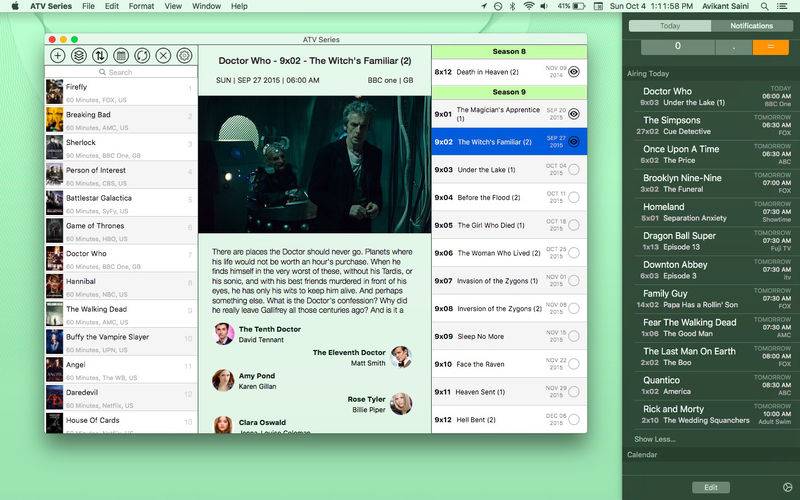This screenshot has height=500, width=800.
Task: Collapse the Season 8 header
Action: click(509, 52)
